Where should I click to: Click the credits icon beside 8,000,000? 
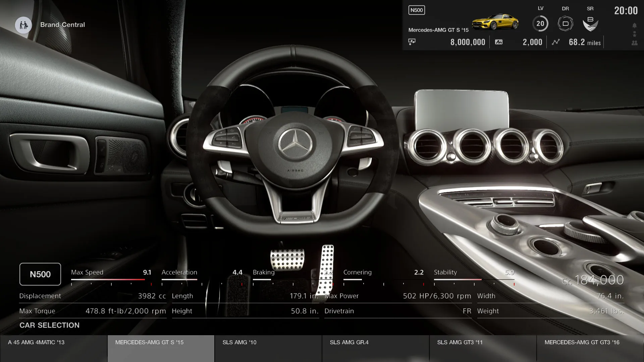[x=412, y=42]
